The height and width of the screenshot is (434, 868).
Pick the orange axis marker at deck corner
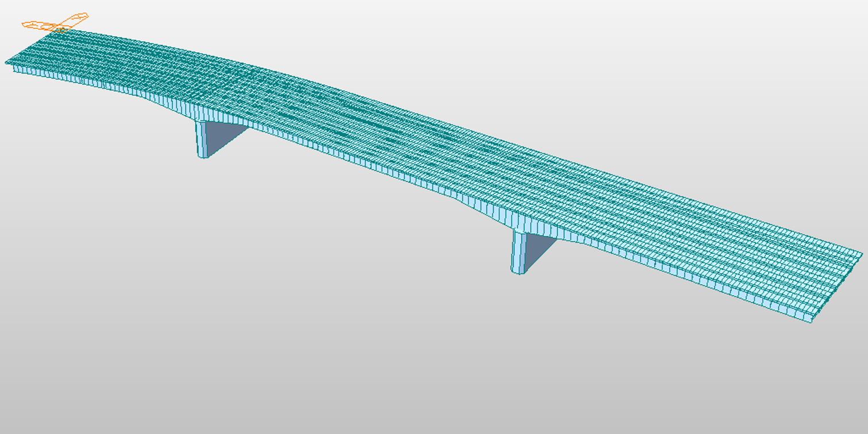pyautogui.click(x=55, y=22)
